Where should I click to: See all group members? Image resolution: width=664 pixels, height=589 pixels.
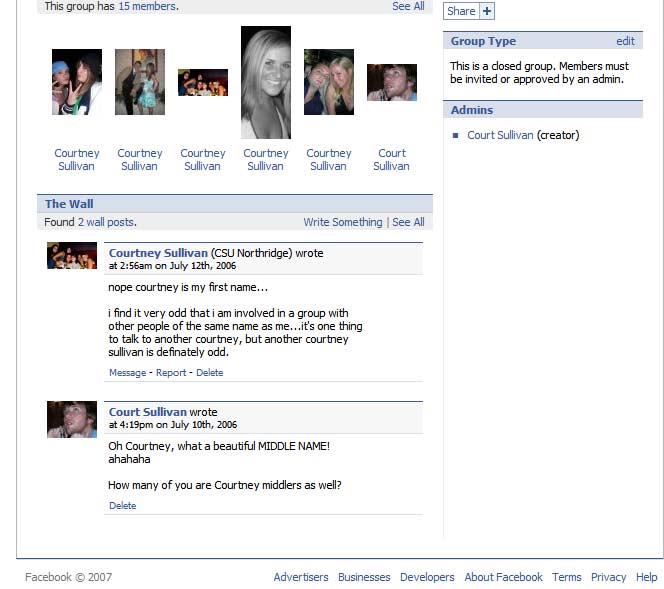coord(408,6)
